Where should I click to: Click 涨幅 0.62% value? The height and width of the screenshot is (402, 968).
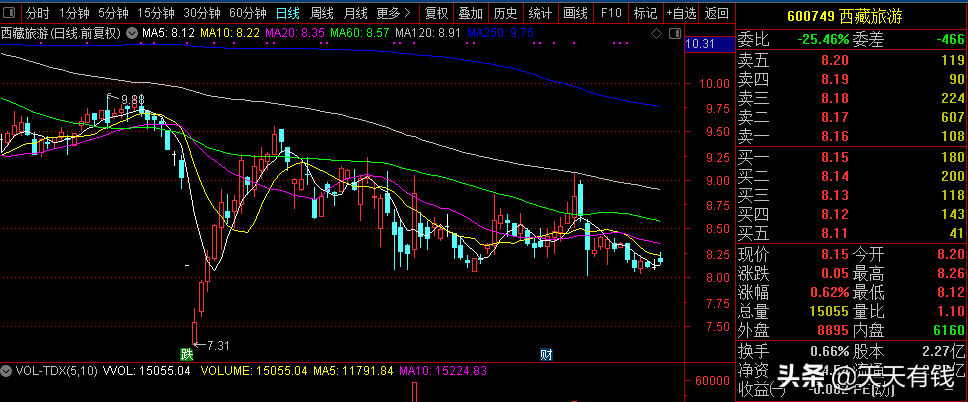(x=830, y=292)
